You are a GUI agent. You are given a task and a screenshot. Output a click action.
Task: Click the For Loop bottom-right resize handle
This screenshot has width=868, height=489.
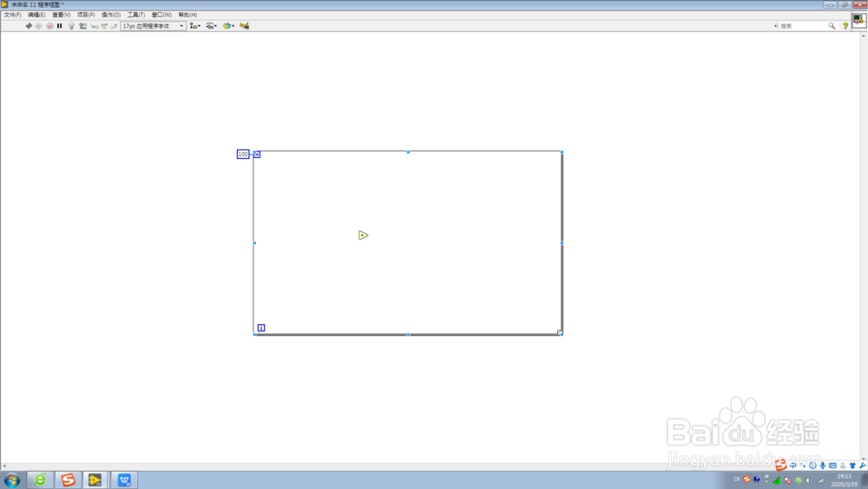coord(560,333)
